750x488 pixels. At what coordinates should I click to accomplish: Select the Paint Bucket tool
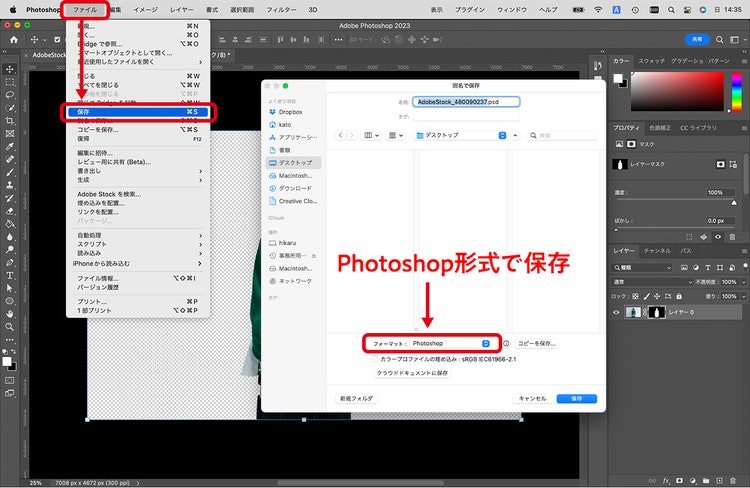pos(10,224)
